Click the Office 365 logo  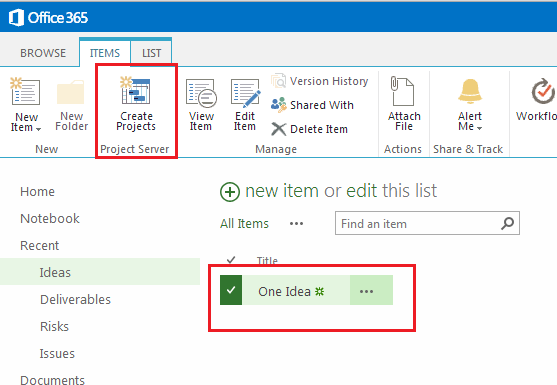click(x=48, y=17)
